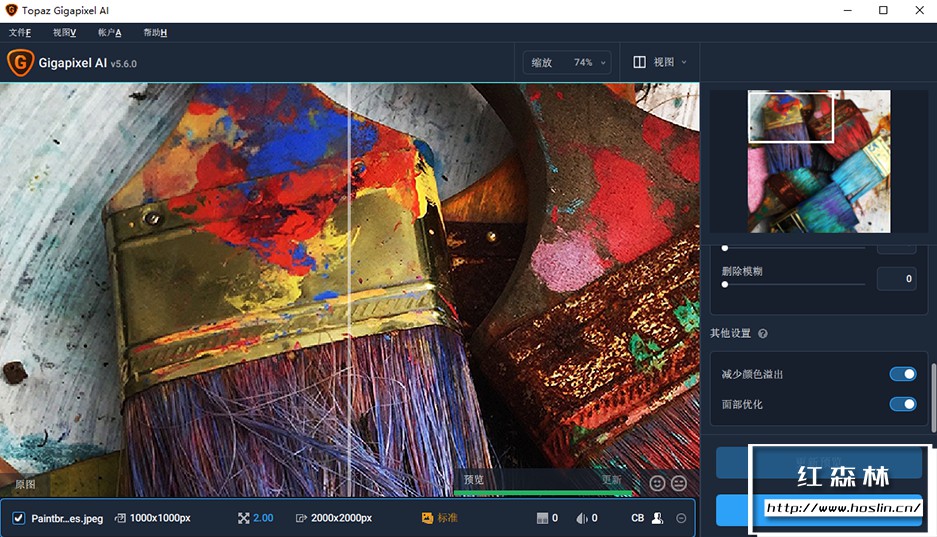This screenshot has height=537, width=937.
Task: Click the help icon beside 其他设置
Action: (763, 334)
